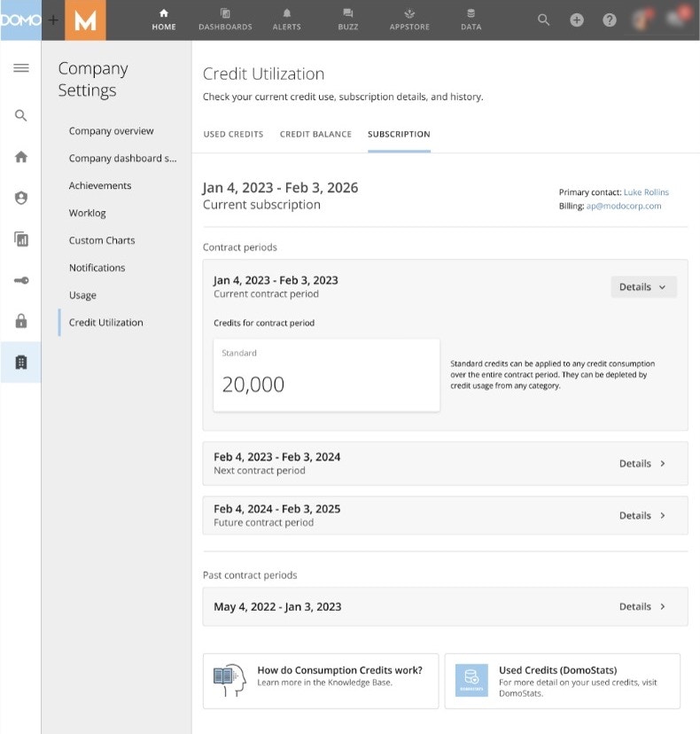Image resolution: width=700 pixels, height=734 pixels.
Task: Open Dashboards from top navigation
Action: [x=225, y=20]
